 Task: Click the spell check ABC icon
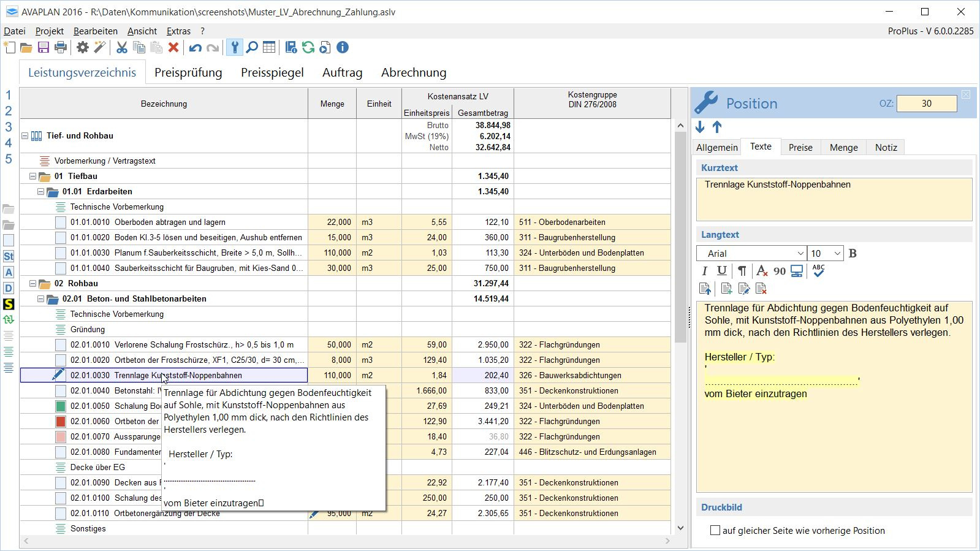[818, 271]
